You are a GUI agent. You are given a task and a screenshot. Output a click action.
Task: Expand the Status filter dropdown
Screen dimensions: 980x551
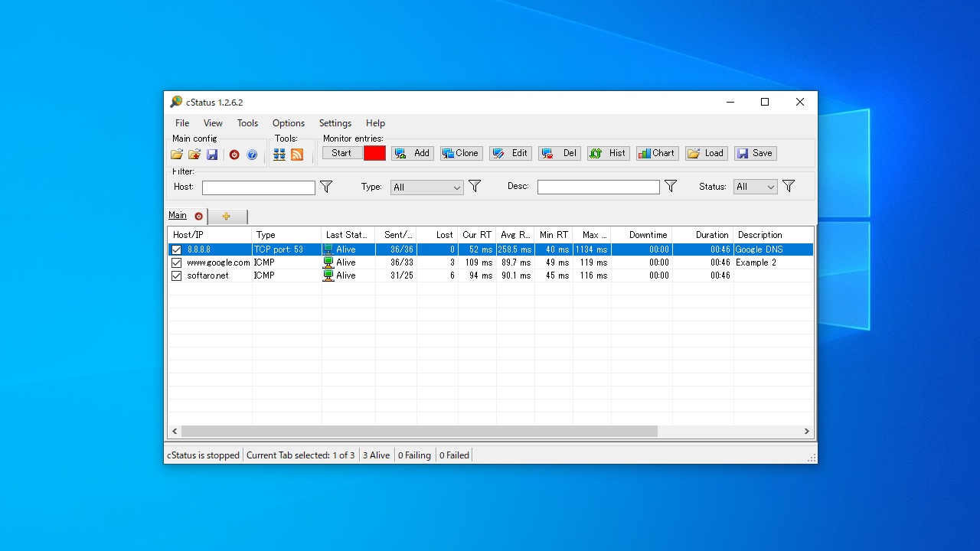(x=770, y=187)
